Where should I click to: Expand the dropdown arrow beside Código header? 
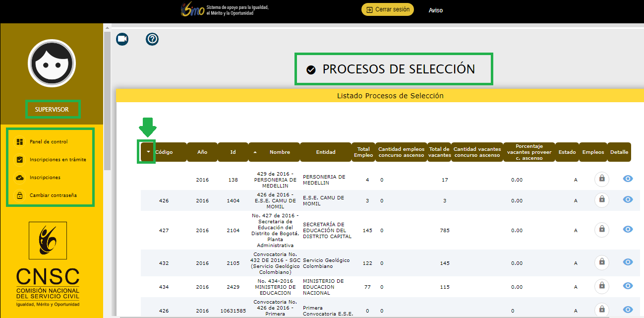coord(148,152)
